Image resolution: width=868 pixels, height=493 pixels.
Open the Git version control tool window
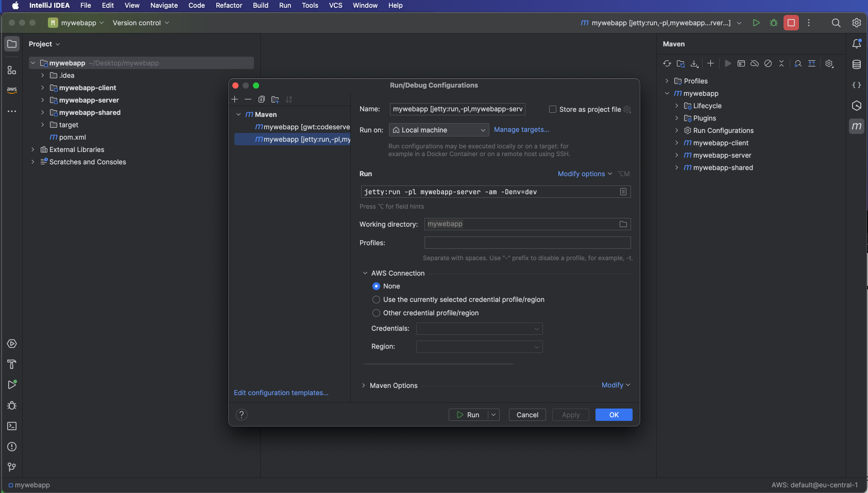click(12, 467)
